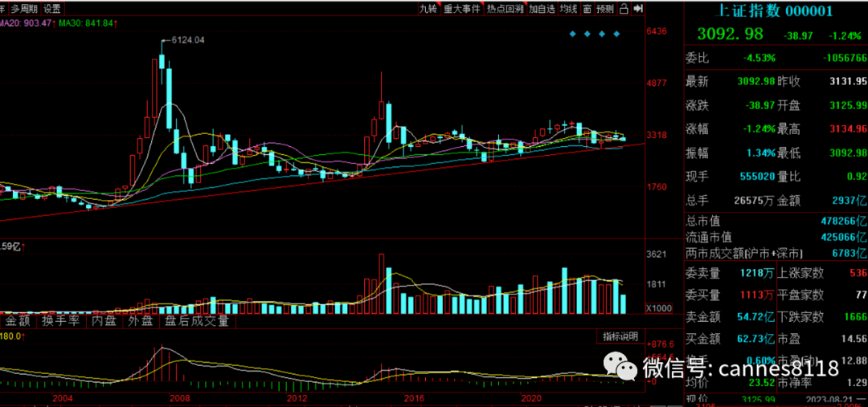Click the lock icon in chart toolbar
Screen dimensions: 868x407
pos(624,8)
